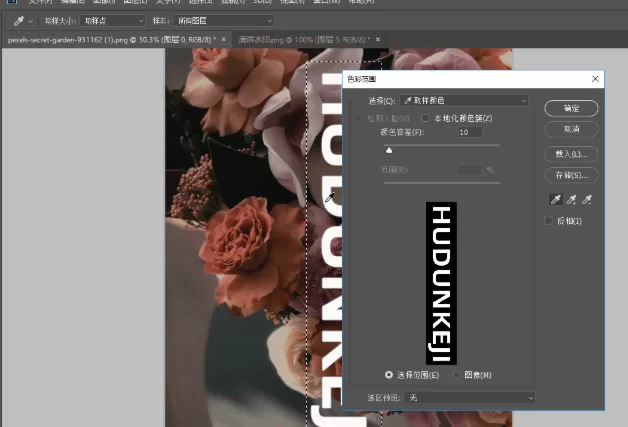Click the 颜色容差 fuzziness slider handle
The height and width of the screenshot is (427, 628).
click(389, 150)
